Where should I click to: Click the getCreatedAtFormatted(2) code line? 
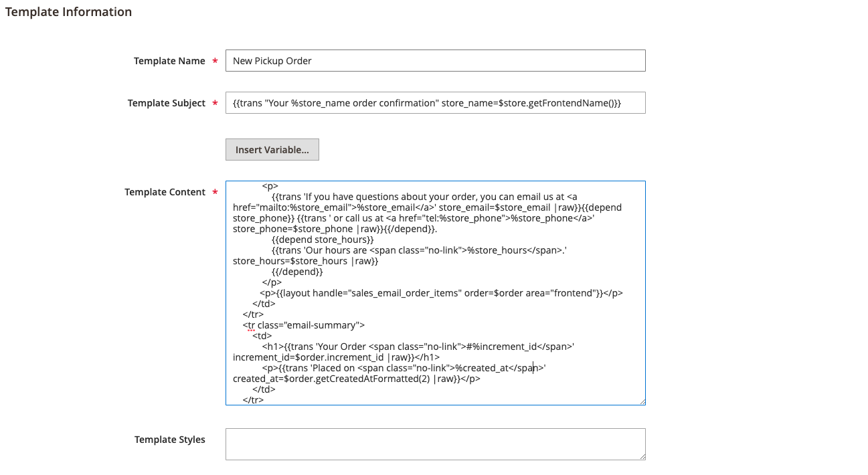pos(357,379)
